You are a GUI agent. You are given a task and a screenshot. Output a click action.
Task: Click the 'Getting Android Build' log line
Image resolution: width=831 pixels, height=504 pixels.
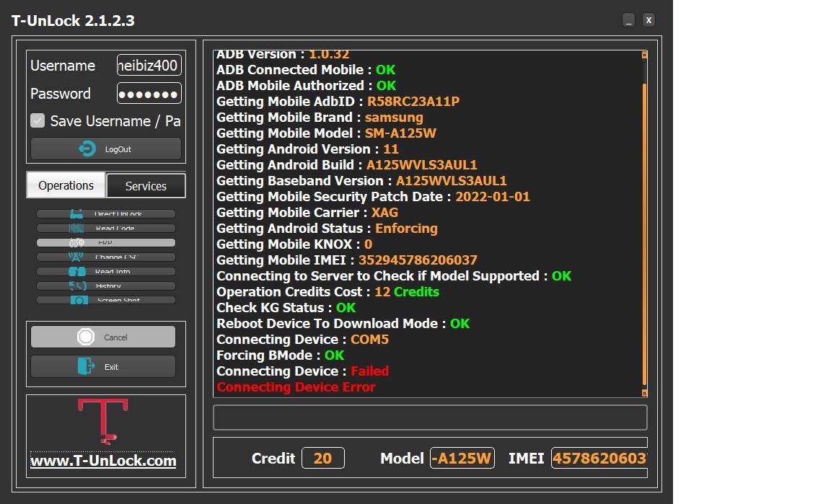346,165
